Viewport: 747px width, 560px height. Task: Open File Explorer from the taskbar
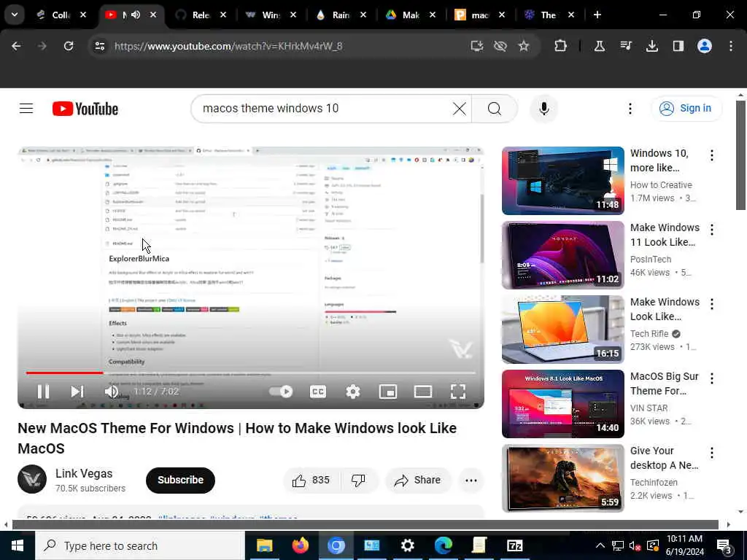[264, 545]
